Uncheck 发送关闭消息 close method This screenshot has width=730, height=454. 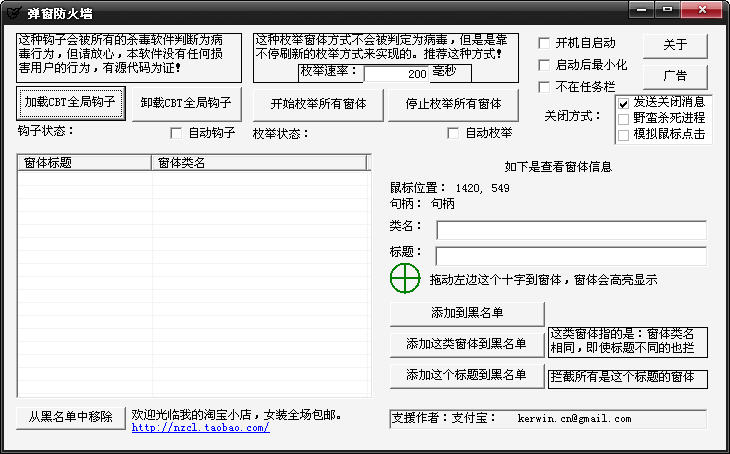pos(624,102)
